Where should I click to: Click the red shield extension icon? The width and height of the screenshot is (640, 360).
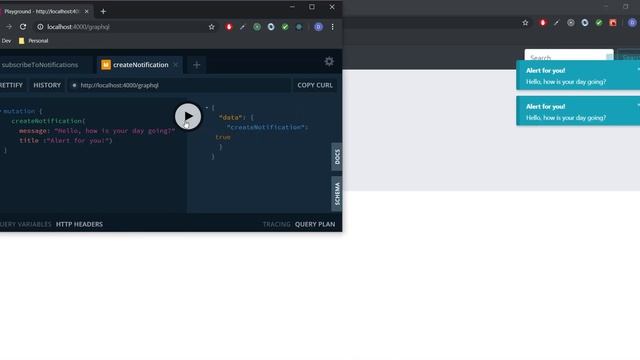pyautogui.click(x=229, y=27)
